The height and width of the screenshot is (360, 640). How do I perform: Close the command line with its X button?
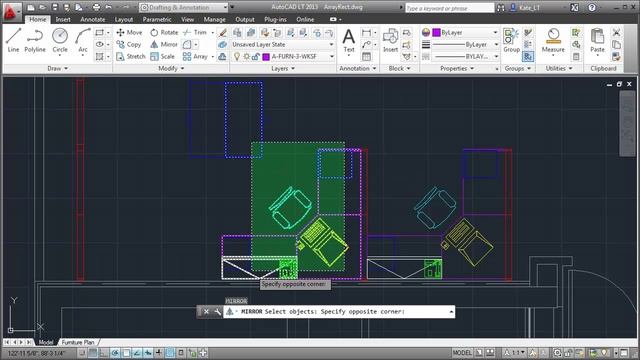click(206, 311)
